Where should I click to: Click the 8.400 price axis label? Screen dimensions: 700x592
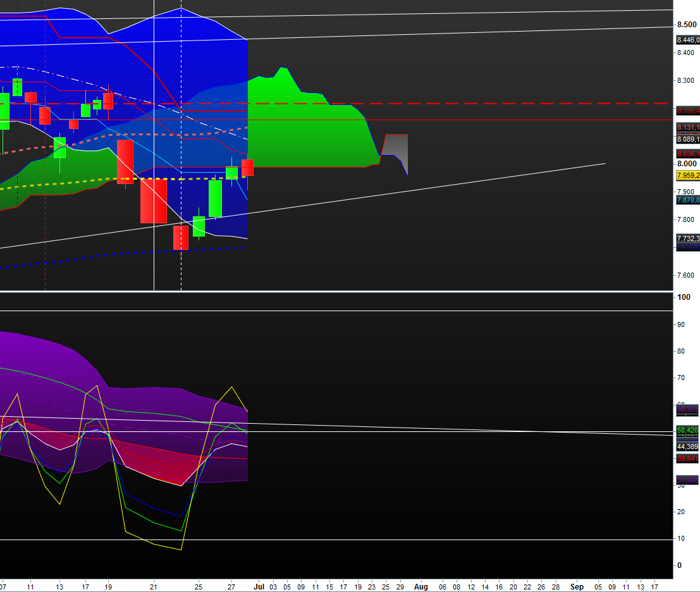[x=685, y=52]
